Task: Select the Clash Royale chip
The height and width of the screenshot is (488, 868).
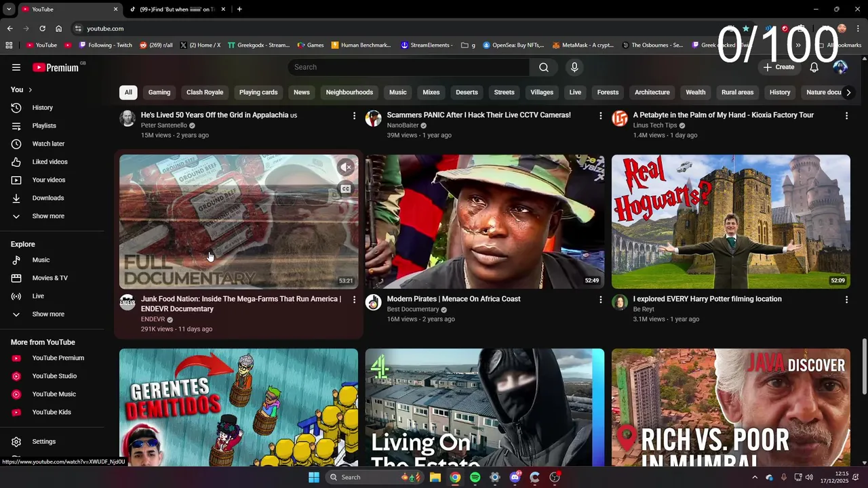Action: (x=205, y=92)
